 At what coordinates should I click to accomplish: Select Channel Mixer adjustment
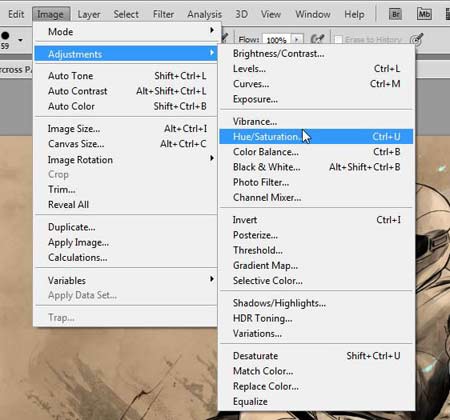[x=316, y=198]
